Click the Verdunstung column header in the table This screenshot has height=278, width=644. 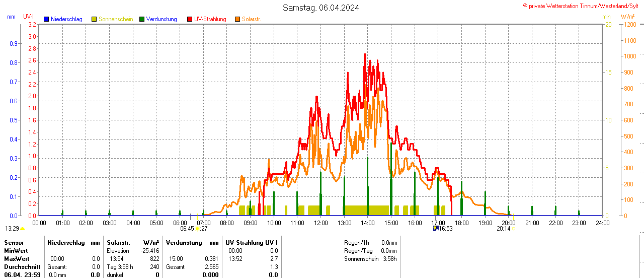point(184,243)
